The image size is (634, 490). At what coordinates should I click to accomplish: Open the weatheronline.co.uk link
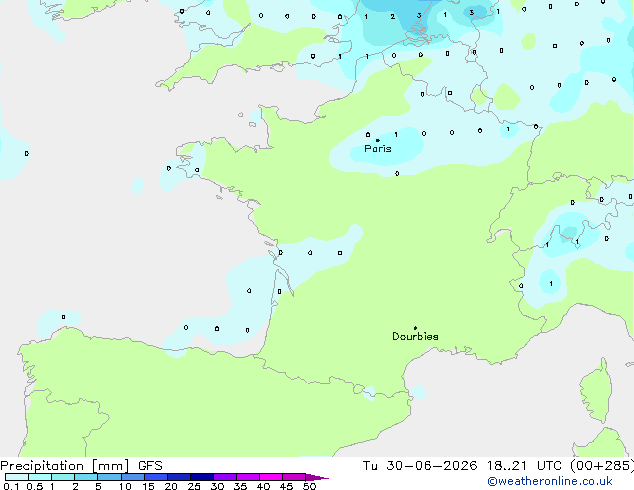550,481
